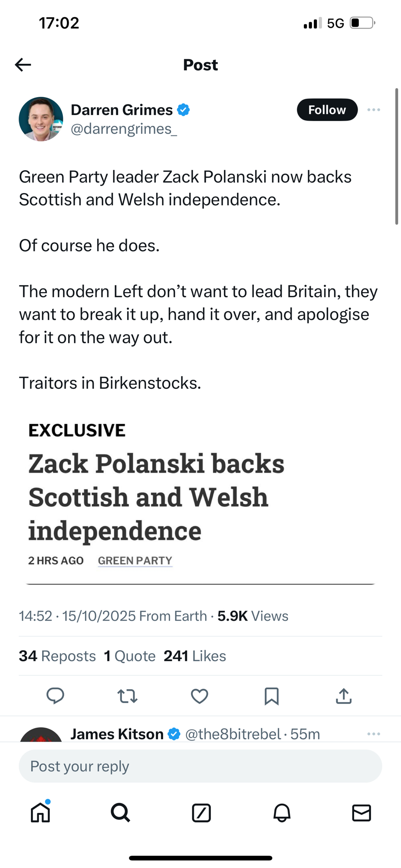401x868 pixels.
Task: Tap the back arrow icon
Action: (x=23, y=65)
